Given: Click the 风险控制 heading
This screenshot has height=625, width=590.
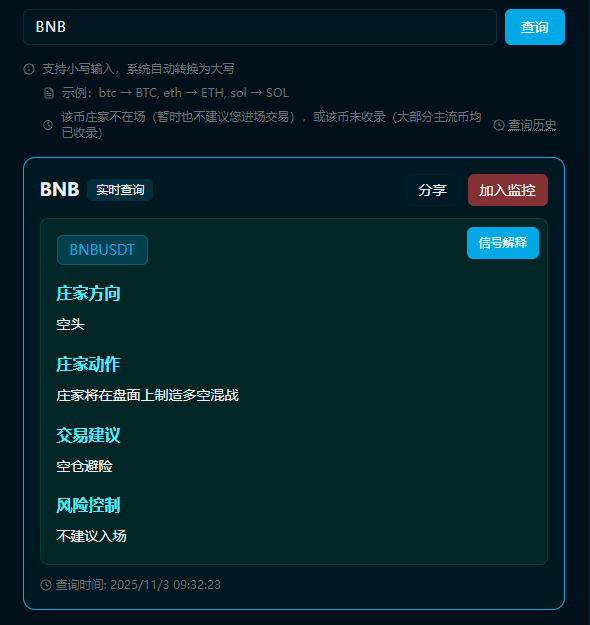Looking at the screenshot, I should [88, 505].
